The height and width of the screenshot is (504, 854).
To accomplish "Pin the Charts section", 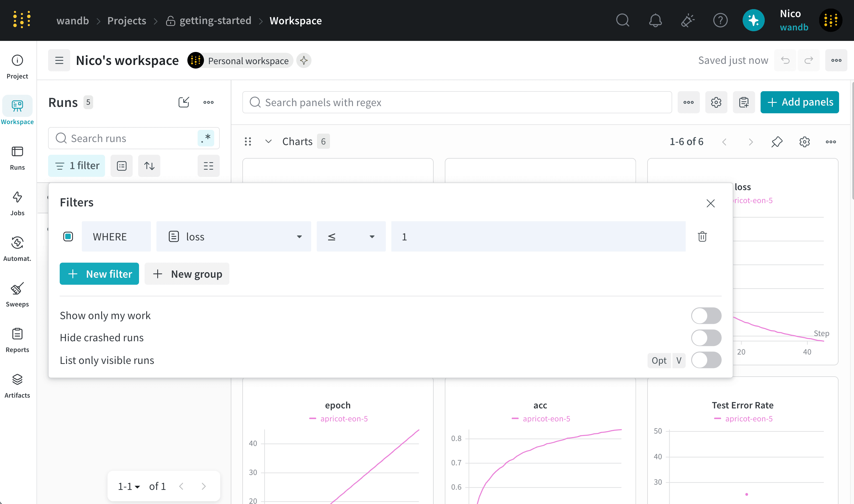I will point(777,142).
